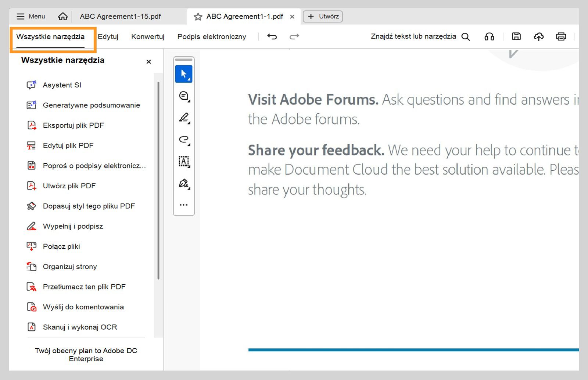Select the text box tool
Screen dimensions: 588x380
[184, 161]
